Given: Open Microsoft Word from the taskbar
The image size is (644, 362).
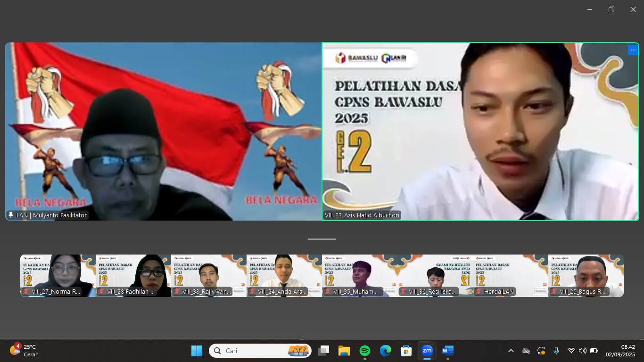Looking at the screenshot, I should pyautogui.click(x=447, y=351).
